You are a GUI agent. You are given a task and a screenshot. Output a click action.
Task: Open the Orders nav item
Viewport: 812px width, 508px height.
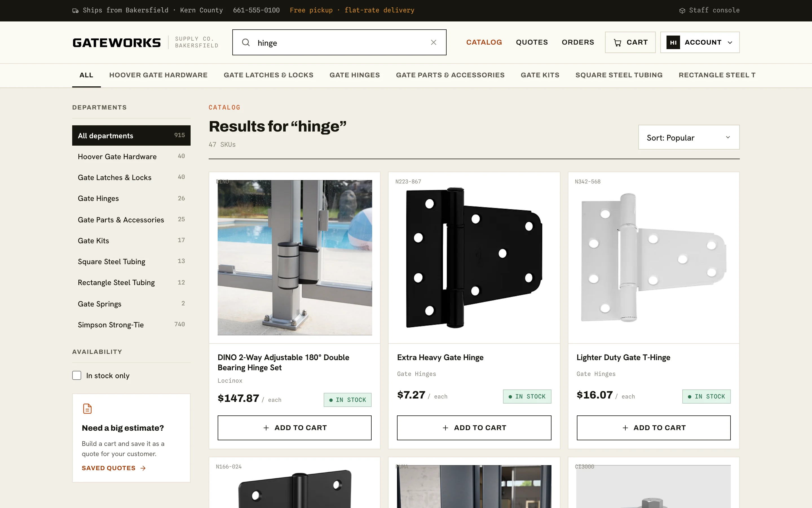(578, 42)
